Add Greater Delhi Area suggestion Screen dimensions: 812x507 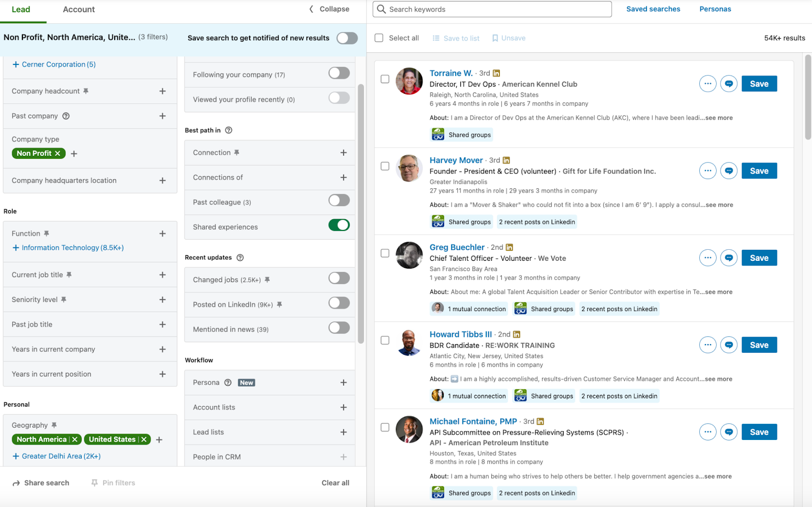point(56,456)
